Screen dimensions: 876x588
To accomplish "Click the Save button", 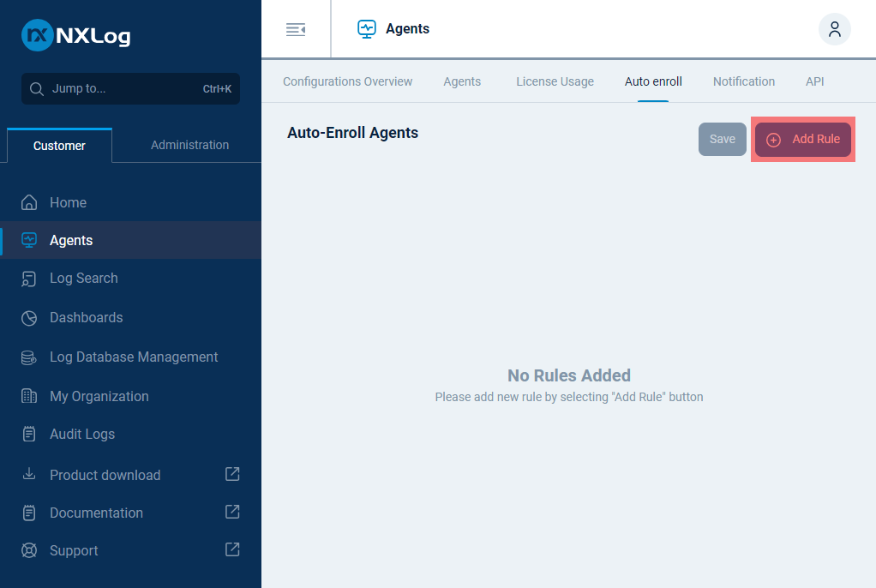I will (722, 140).
